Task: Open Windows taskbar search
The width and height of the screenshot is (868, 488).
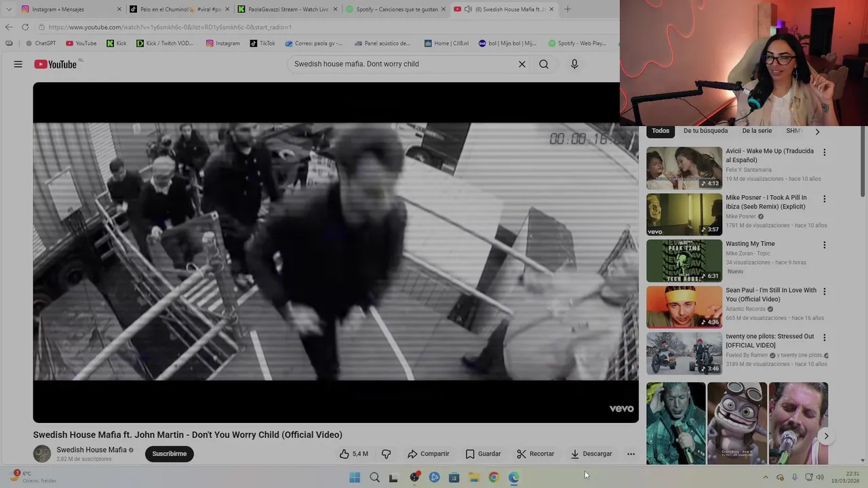Action: [x=374, y=478]
